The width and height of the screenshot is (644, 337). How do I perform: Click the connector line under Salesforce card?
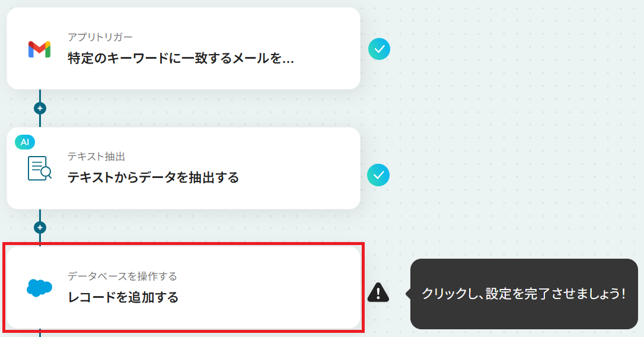click(40, 333)
